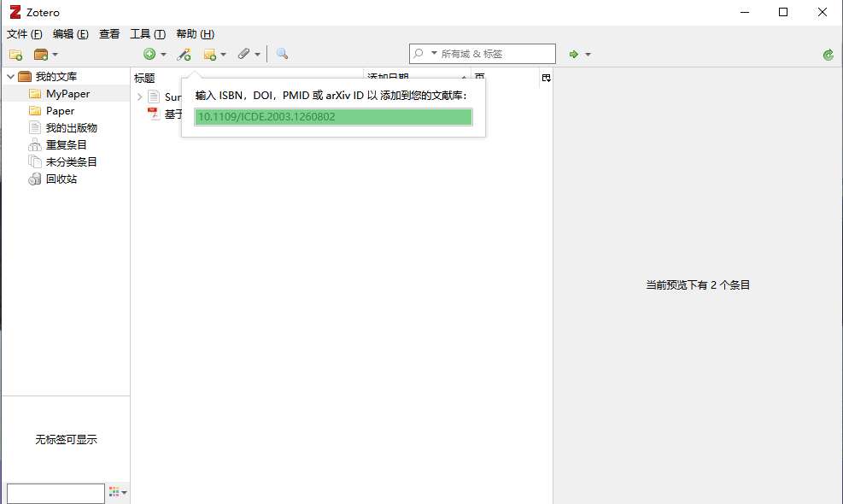Click the New Collection toolbar icon
The width and height of the screenshot is (843, 504).
tap(15, 55)
